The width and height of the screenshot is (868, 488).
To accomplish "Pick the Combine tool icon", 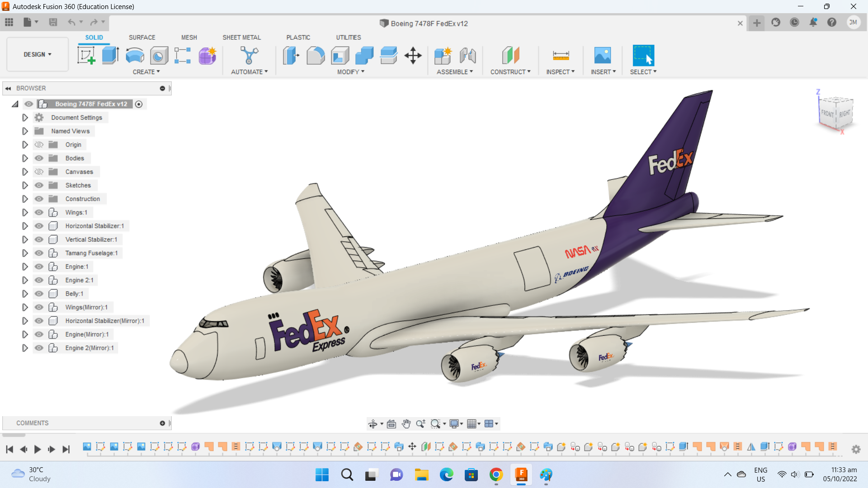I will pyautogui.click(x=364, y=56).
